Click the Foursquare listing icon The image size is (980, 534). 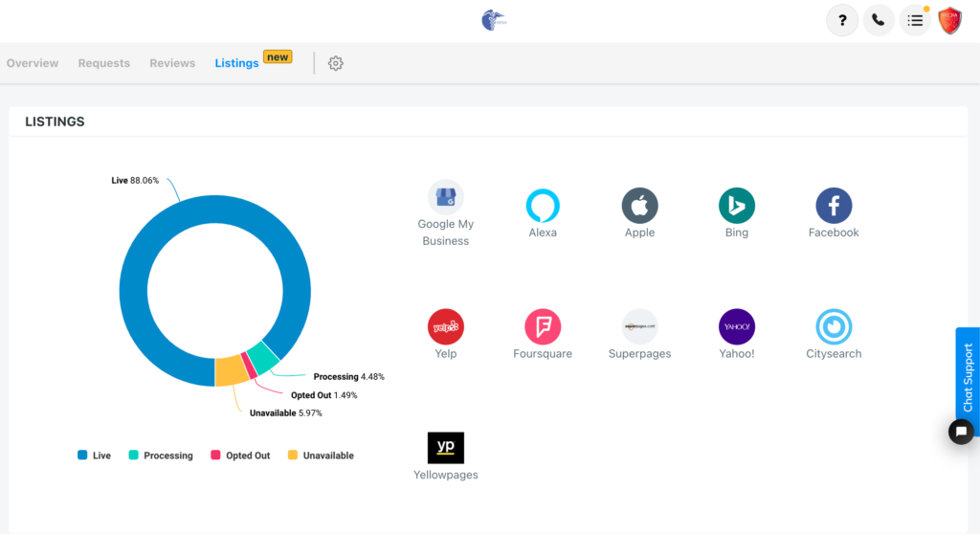(543, 327)
